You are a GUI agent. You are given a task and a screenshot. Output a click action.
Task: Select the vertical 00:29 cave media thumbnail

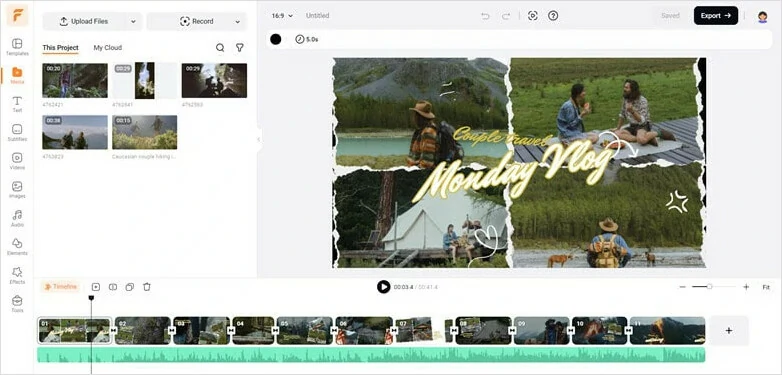point(145,80)
